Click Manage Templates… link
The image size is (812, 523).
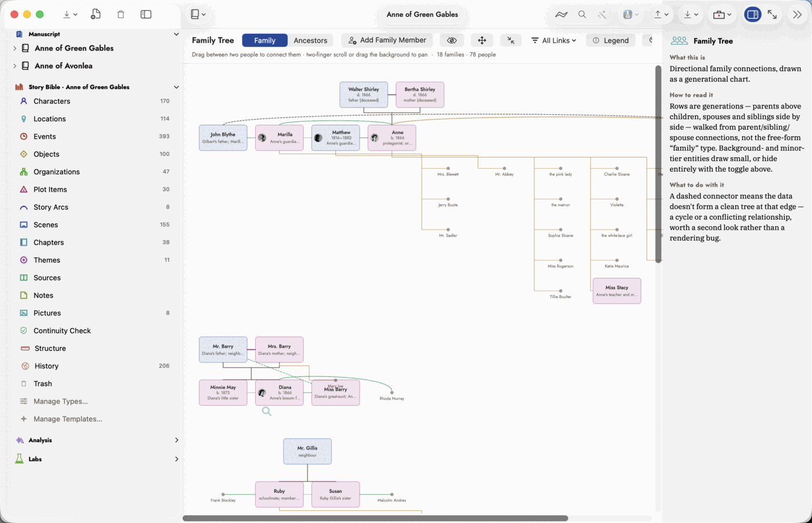pyautogui.click(x=68, y=419)
